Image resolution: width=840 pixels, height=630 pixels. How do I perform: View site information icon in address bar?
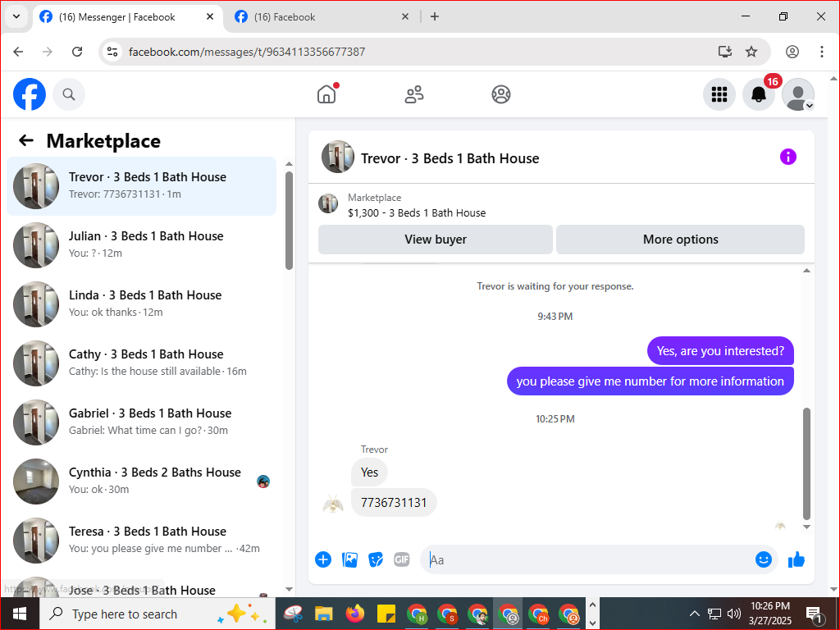tap(112, 52)
